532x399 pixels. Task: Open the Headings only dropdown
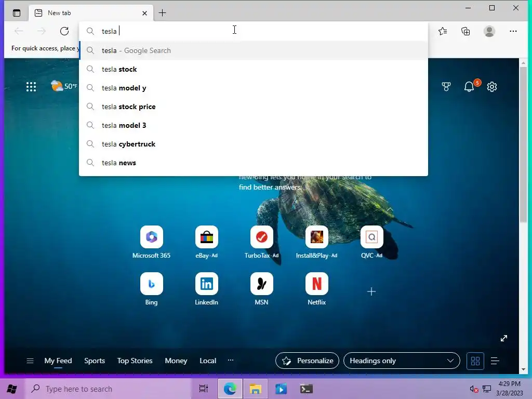coord(402,361)
